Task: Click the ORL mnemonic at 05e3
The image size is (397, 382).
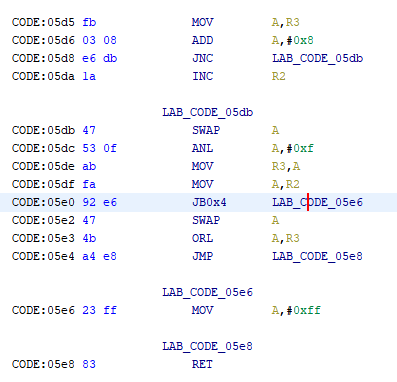Action: coord(202,238)
